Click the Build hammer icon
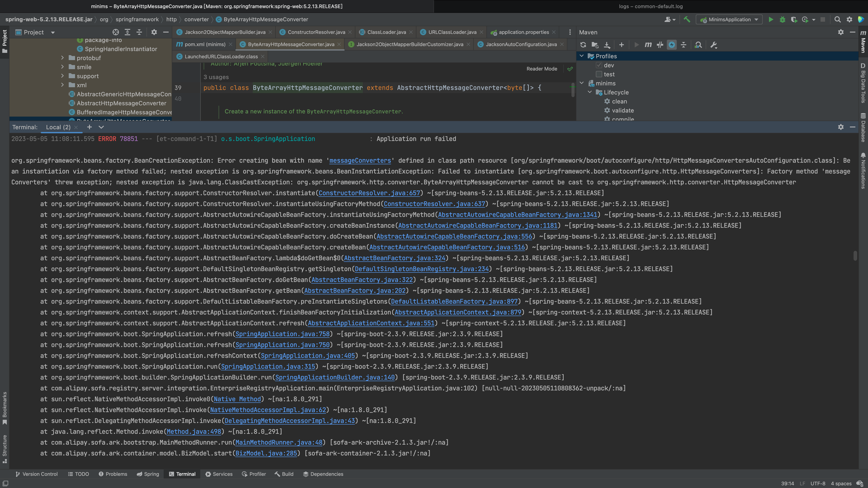868x488 pixels. (687, 19)
